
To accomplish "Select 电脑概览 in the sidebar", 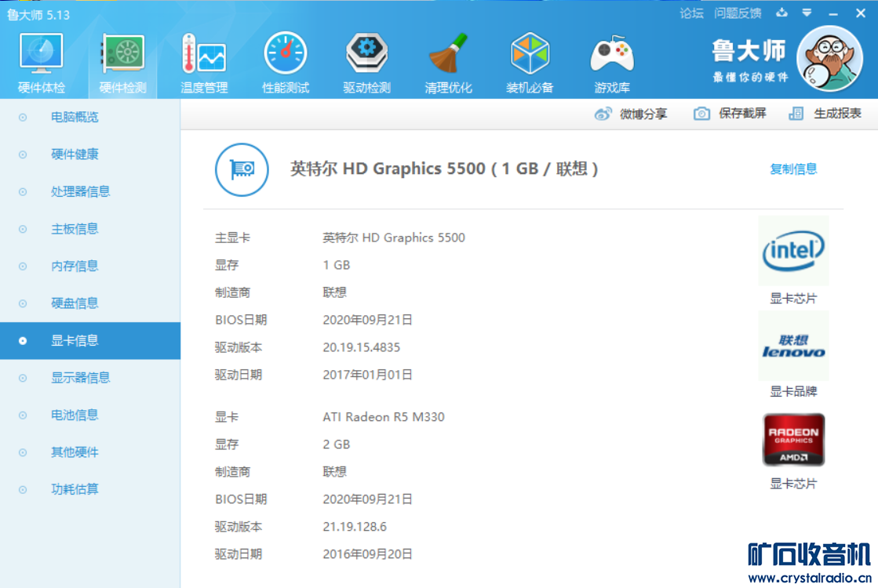I will point(90,117).
